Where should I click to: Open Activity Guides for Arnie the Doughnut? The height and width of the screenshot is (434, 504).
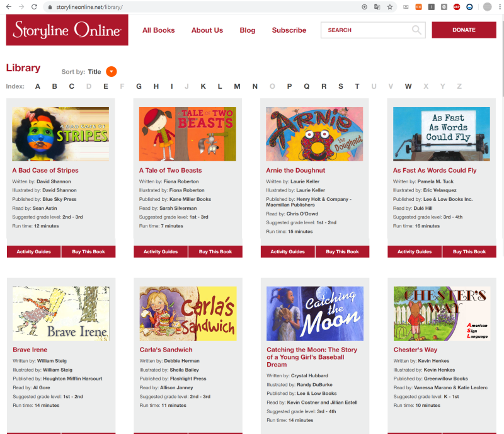click(x=288, y=252)
